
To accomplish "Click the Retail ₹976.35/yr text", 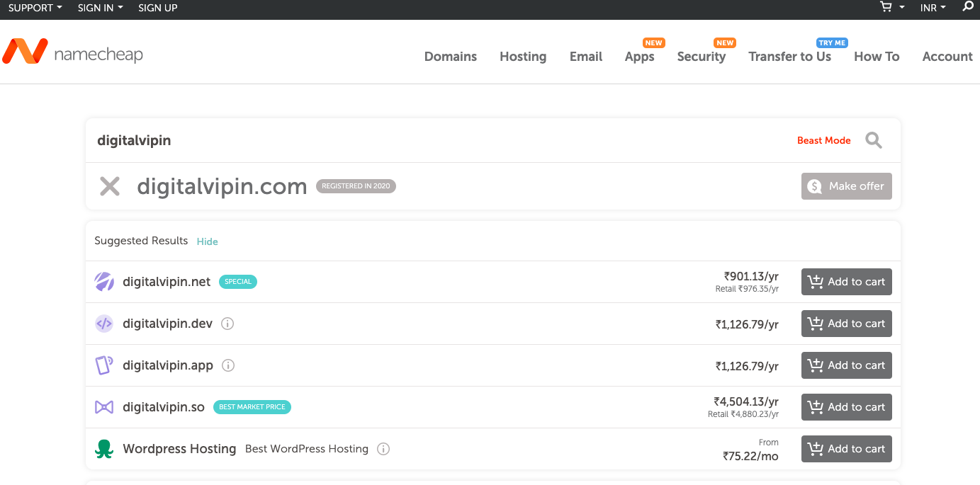I will (747, 289).
